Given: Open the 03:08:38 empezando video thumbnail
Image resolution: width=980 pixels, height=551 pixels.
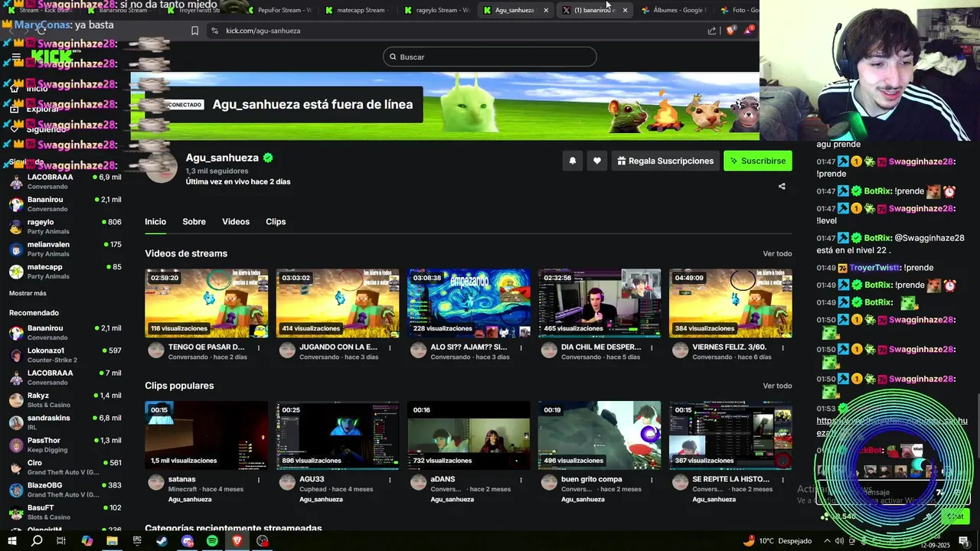Looking at the screenshot, I should (469, 303).
